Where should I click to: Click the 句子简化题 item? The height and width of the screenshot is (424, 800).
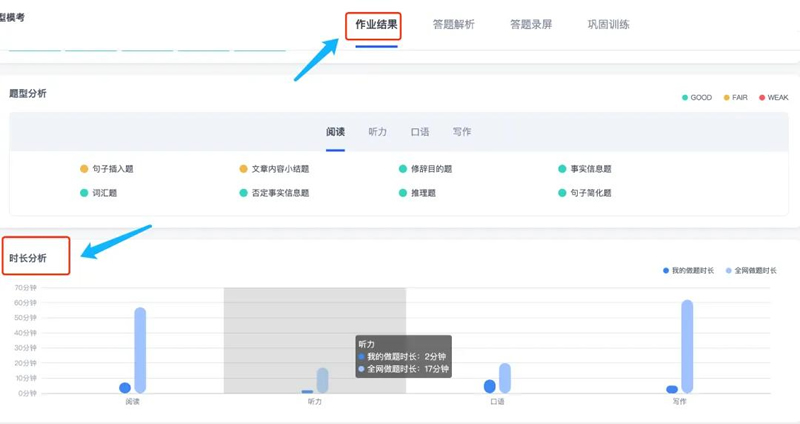click(x=590, y=193)
